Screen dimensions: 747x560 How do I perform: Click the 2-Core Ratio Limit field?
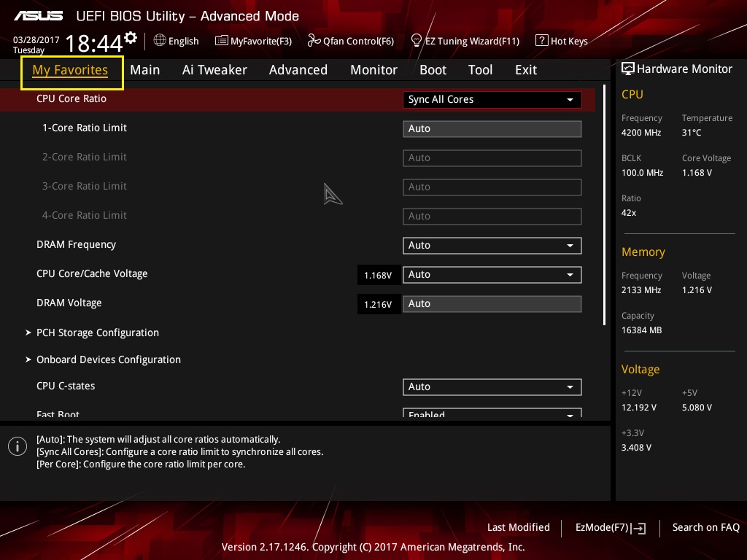point(492,157)
